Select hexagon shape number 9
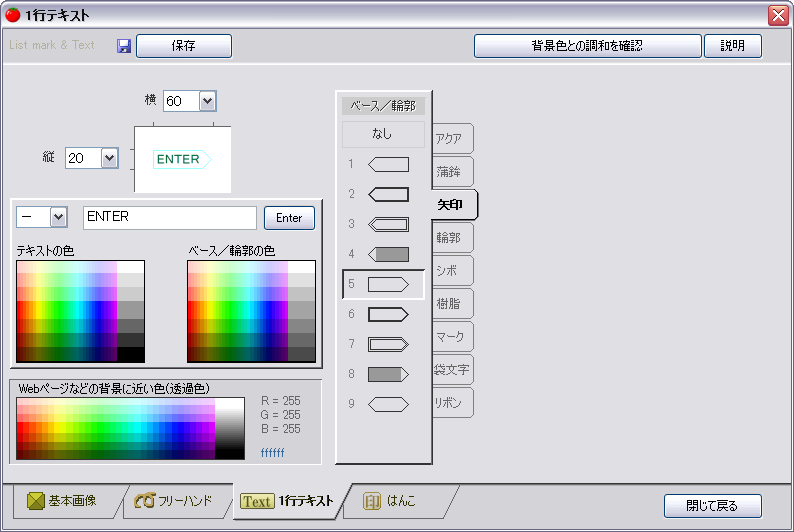The height and width of the screenshot is (532, 794). [388, 404]
